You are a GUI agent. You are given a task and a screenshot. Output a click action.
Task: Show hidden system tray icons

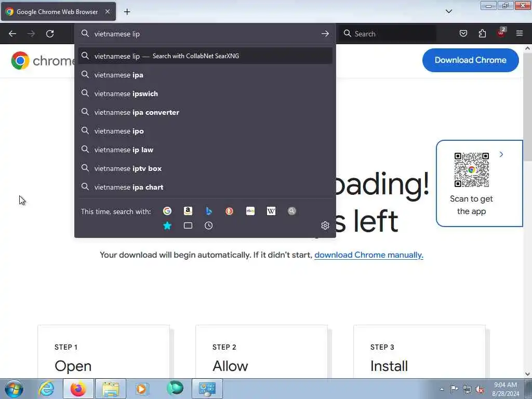coord(442,389)
